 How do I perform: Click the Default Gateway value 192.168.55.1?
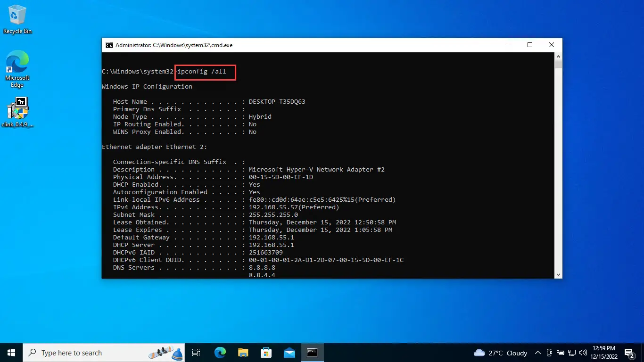click(x=272, y=238)
